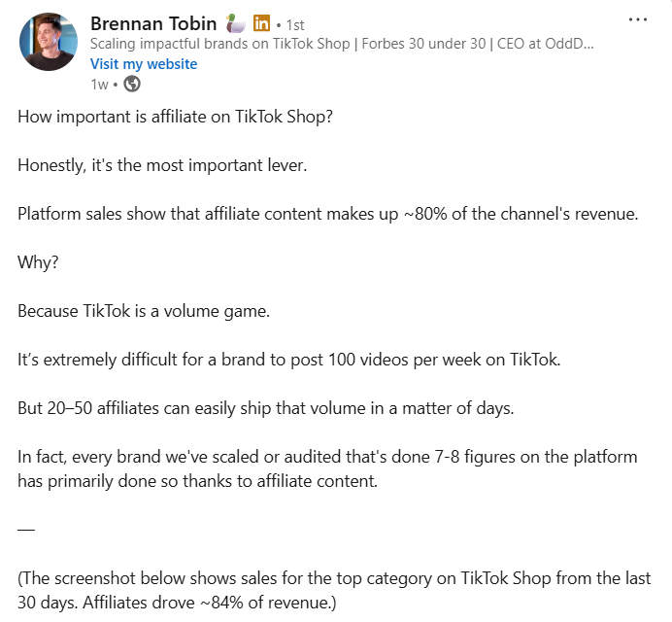672x622 pixels.
Task: Click the line about 20–50 affiliates
Action: click(x=266, y=408)
